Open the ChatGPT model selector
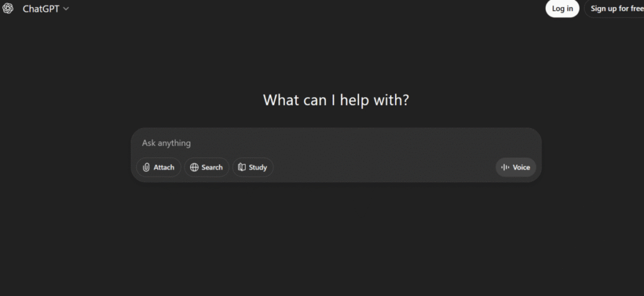The image size is (644, 296). tap(45, 9)
